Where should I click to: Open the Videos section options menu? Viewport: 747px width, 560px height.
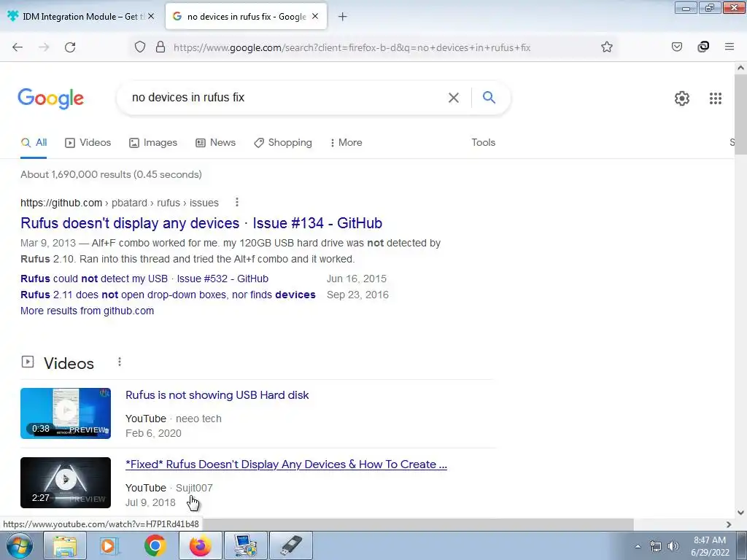[x=120, y=362]
